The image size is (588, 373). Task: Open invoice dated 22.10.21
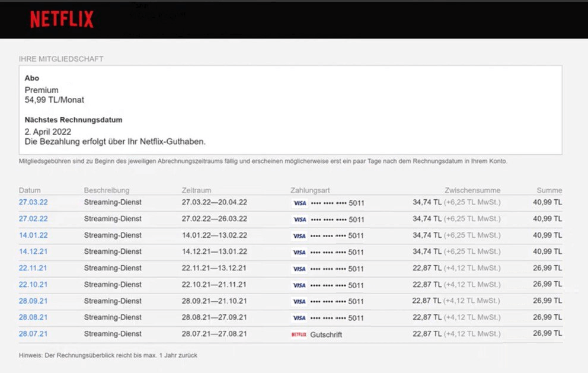point(33,285)
